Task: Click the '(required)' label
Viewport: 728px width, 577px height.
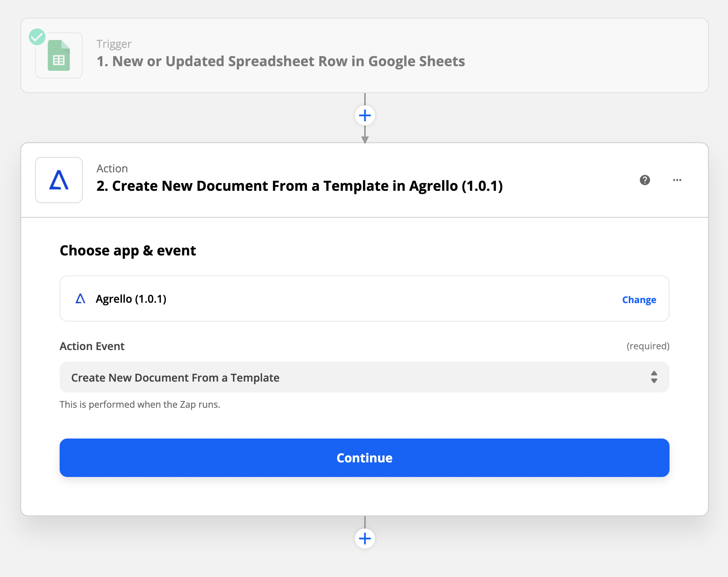Action: tap(648, 346)
